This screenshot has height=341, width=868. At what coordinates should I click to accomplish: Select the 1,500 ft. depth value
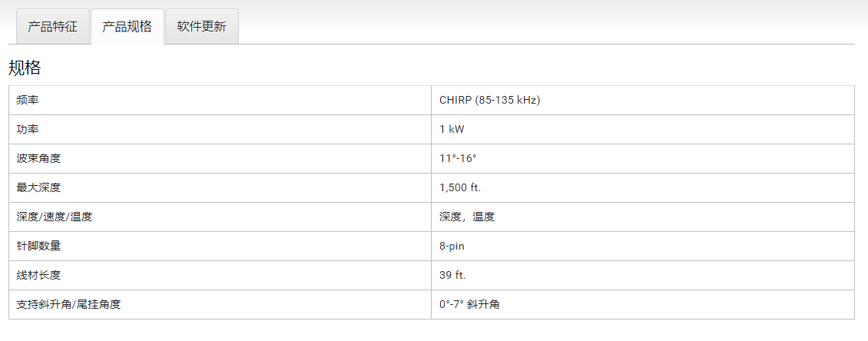point(460,188)
